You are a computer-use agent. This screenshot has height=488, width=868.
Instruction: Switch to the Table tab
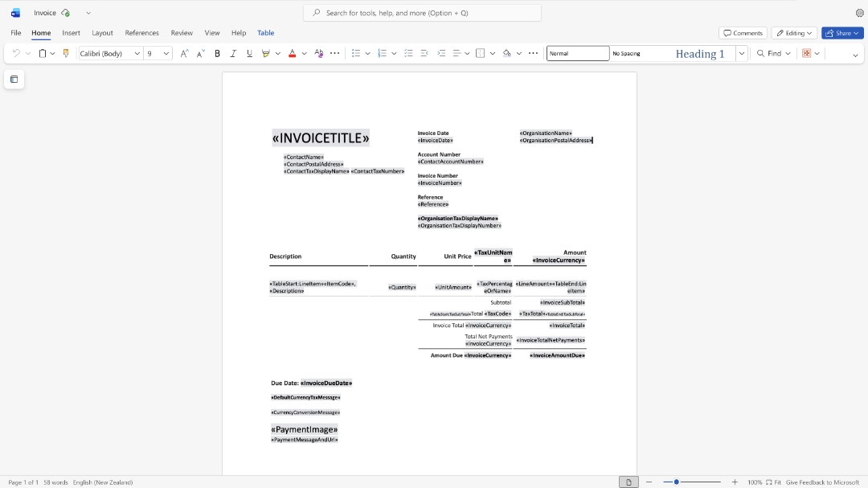tap(266, 33)
